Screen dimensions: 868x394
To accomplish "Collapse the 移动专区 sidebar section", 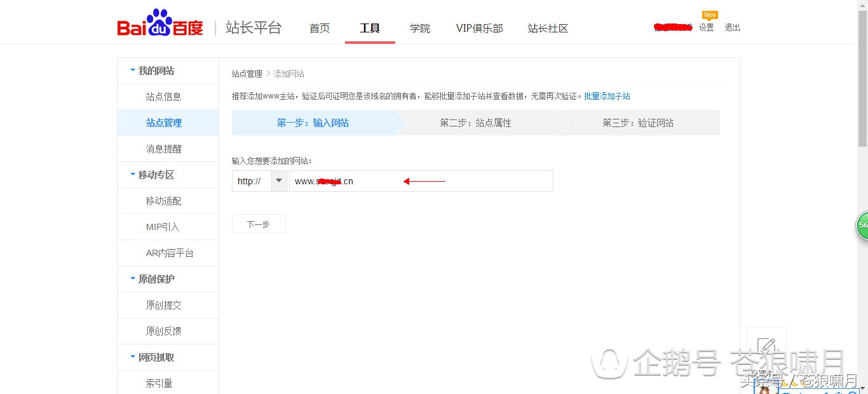I will (x=154, y=174).
